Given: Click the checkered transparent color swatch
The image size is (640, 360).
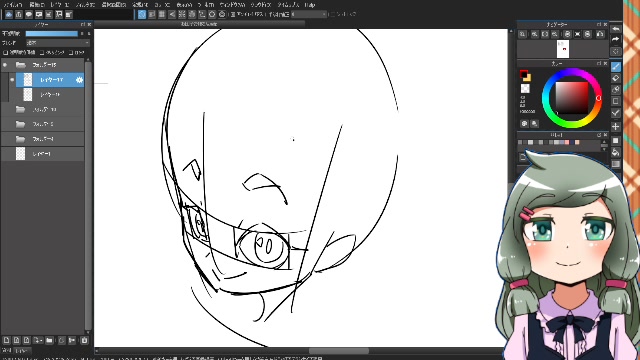Looking at the screenshot, I should click(x=525, y=89).
